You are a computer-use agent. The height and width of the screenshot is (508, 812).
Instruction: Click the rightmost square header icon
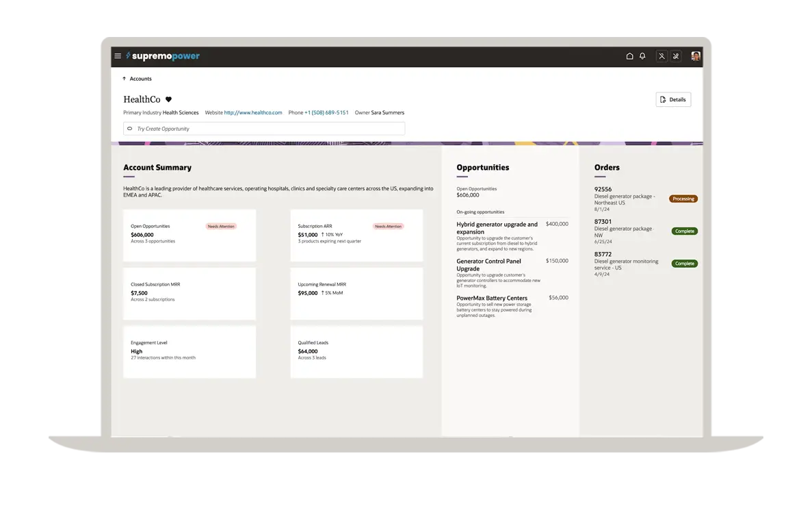676,56
